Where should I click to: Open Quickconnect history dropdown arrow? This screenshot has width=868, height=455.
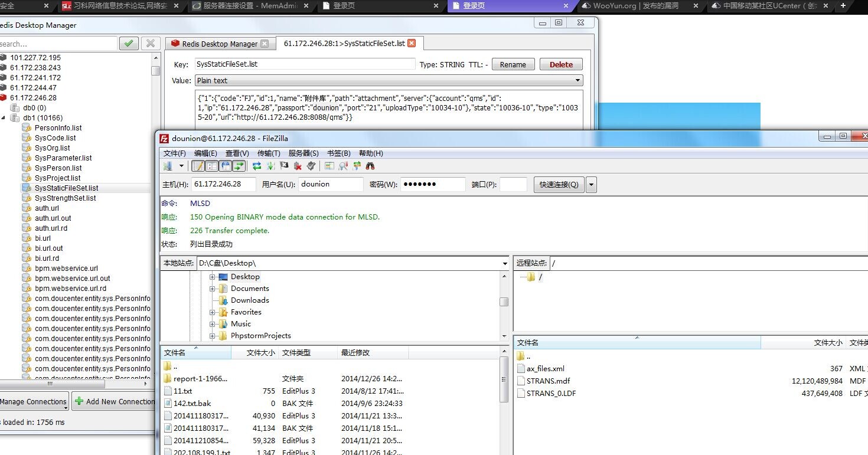(x=591, y=184)
